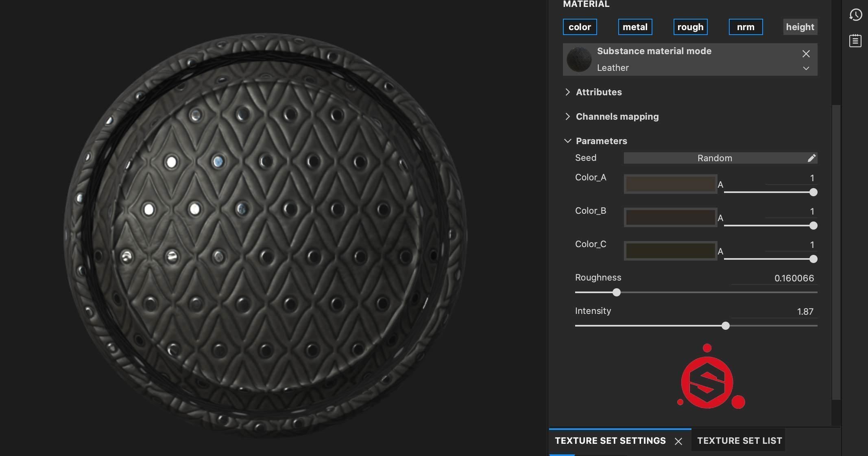Open the Leather material dropdown arrow
868x456 pixels.
806,68
